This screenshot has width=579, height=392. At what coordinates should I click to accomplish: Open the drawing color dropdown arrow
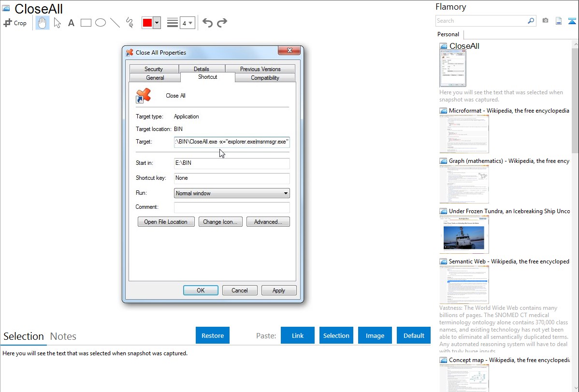click(157, 23)
